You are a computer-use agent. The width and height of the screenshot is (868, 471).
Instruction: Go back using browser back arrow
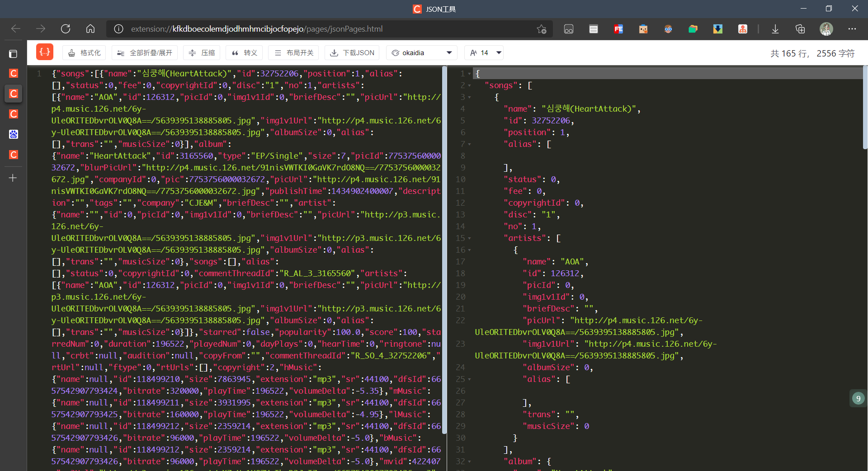click(x=16, y=29)
